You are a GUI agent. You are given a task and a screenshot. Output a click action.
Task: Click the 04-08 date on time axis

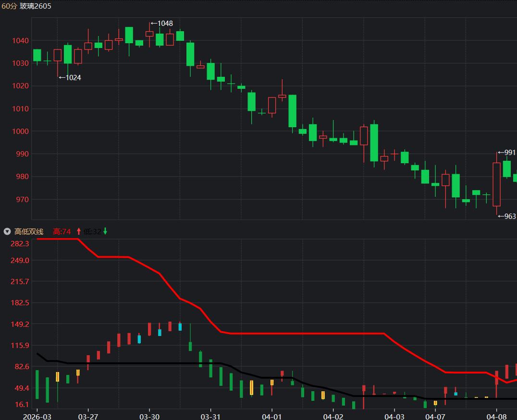pyautogui.click(x=496, y=416)
